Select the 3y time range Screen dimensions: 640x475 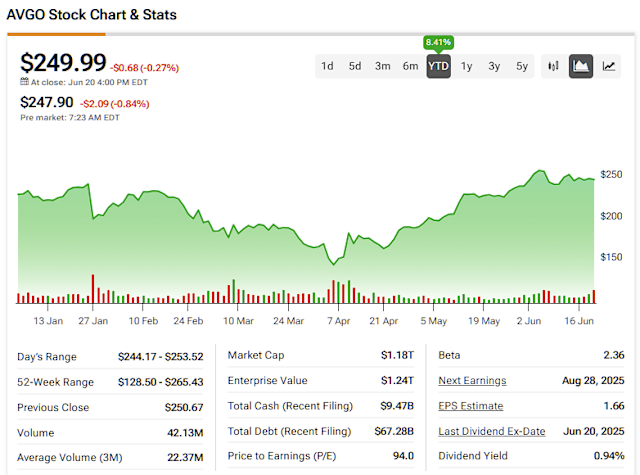coord(494,66)
